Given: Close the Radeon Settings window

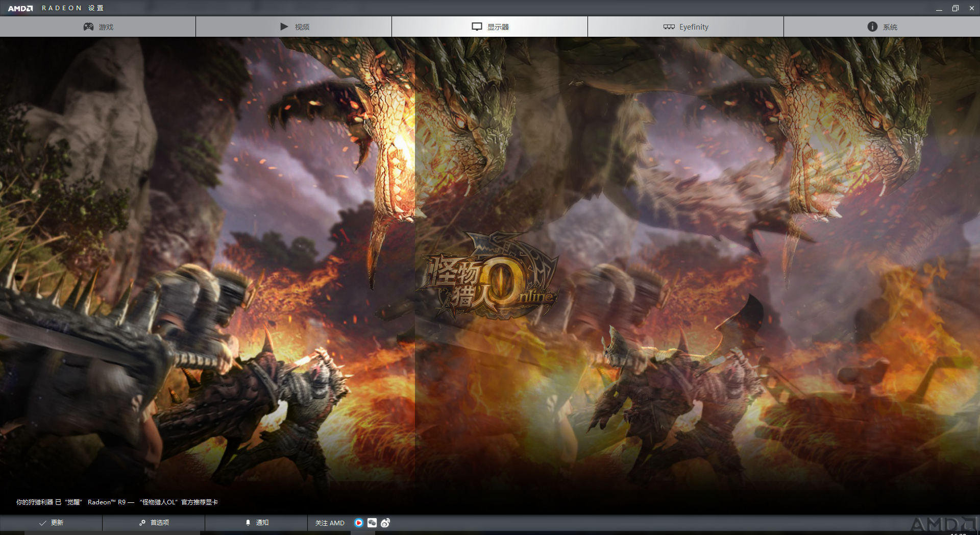Looking at the screenshot, I should (971, 8).
